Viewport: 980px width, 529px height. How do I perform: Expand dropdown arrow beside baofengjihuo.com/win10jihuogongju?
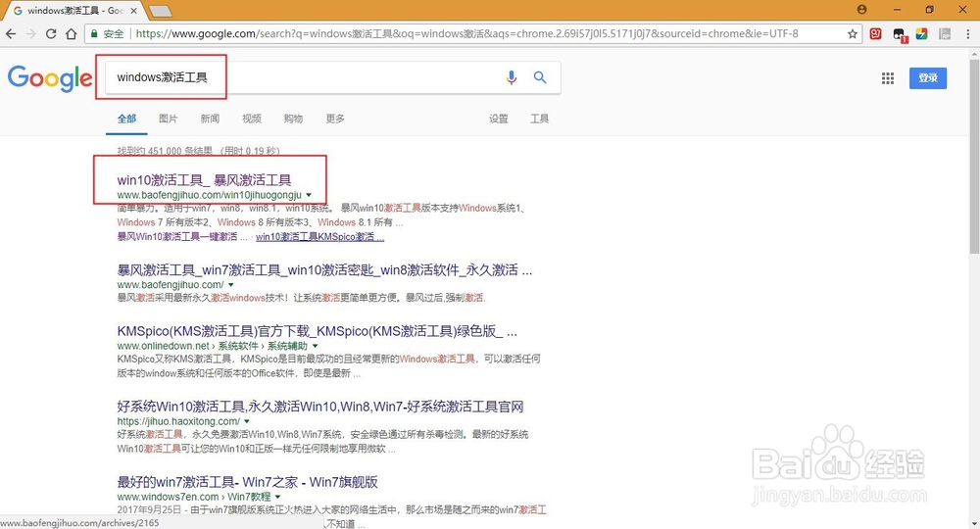click(x=309, y=195)
